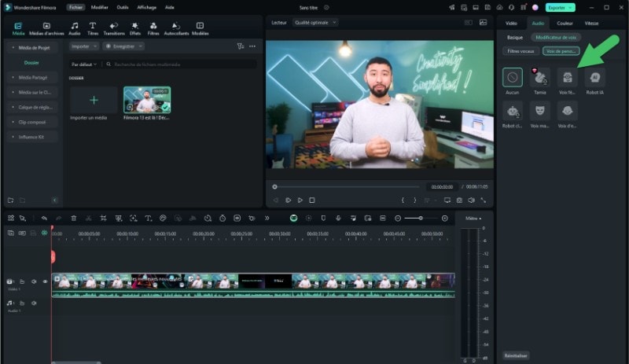The height and width of the screenshot is (364, 629).
Task: Select the Aucun voice preset
Action: point(513,78)
